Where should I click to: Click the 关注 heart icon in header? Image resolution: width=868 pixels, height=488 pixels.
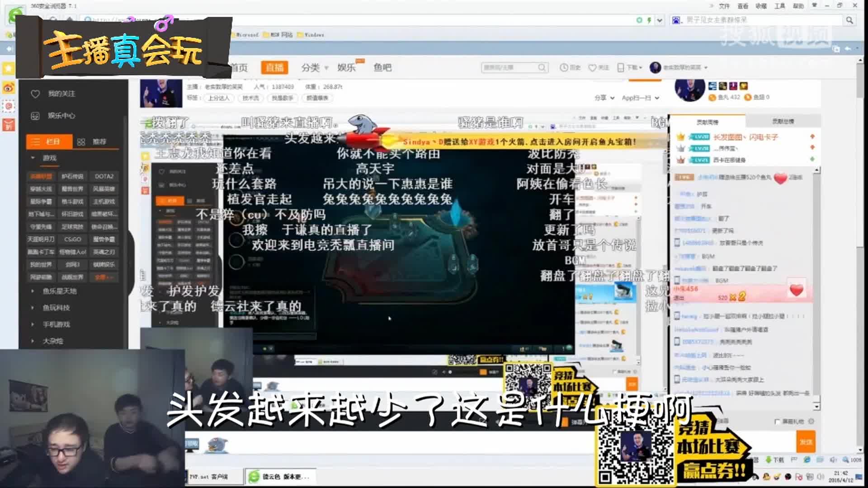592,68
